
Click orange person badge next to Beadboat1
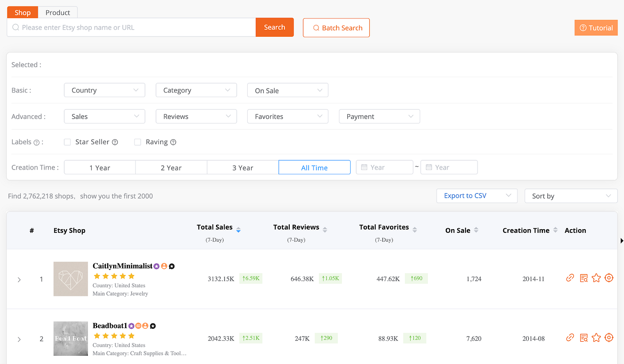145,326
